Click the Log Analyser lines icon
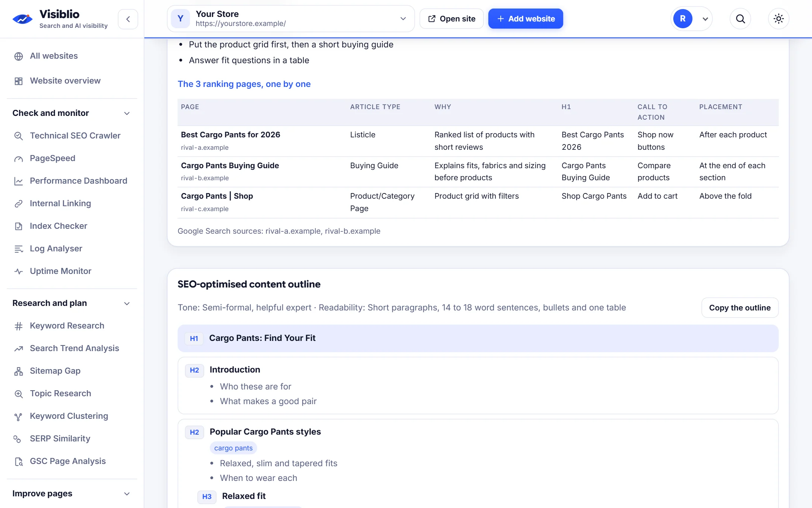 (18, 249)
